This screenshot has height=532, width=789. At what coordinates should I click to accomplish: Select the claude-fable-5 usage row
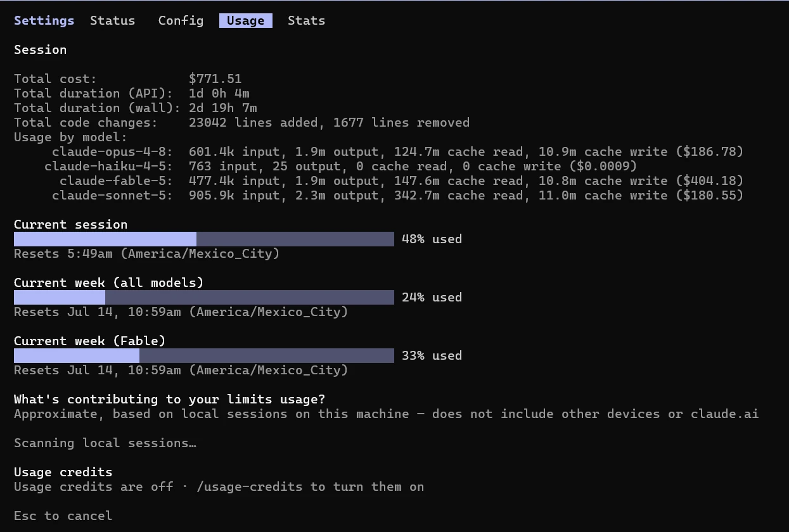pos(401,180)
